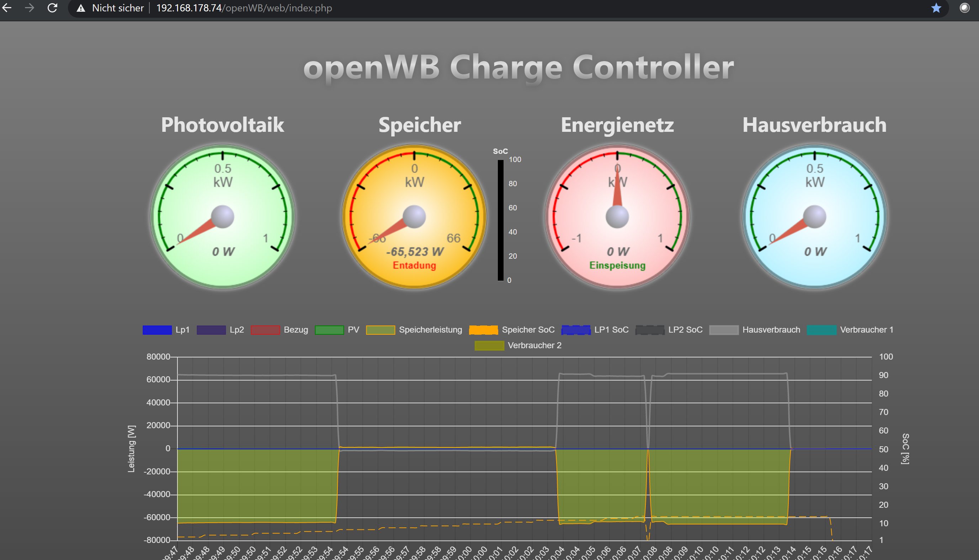The image size is (979, 560).
Task: Click the 'Nicht sicher' warning icon
Action: [x=81, y=8]
